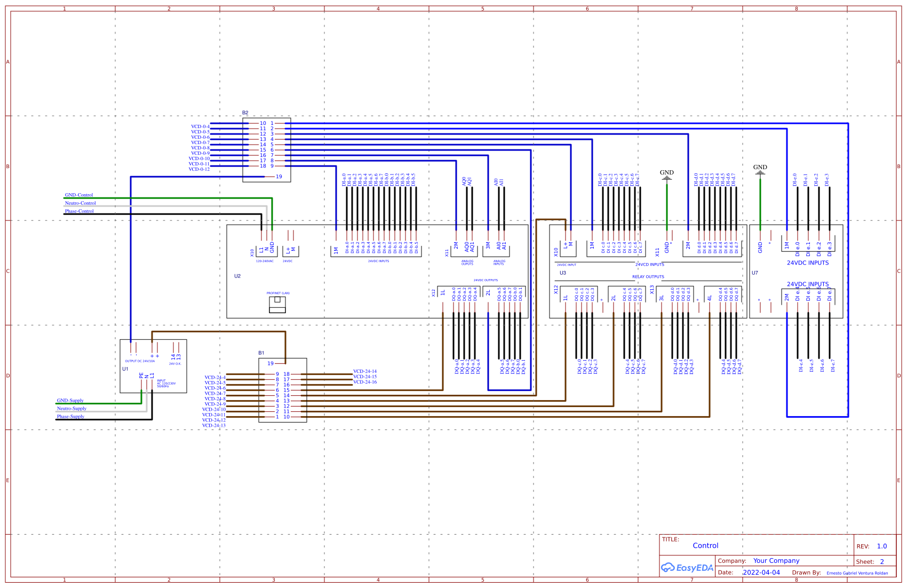Click the Your Company text
Image resolution: width=907 pixels, height=588 pixels.
pos(776,561)
